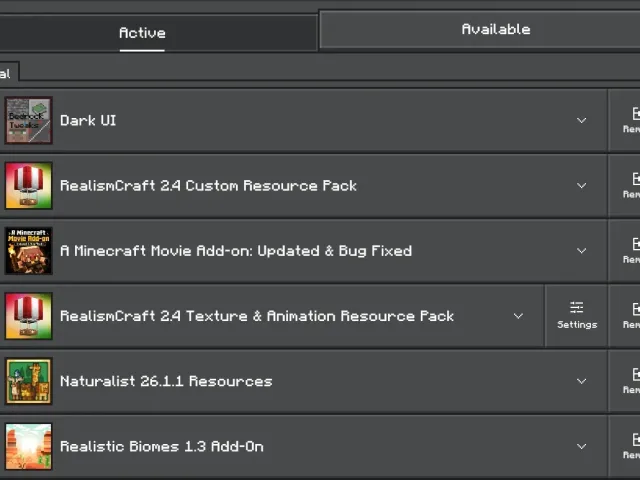640x480 pixels.
Task: Expand RealismCraft 2.4 Texture & Animation chevron
Action: click(518, 316)
